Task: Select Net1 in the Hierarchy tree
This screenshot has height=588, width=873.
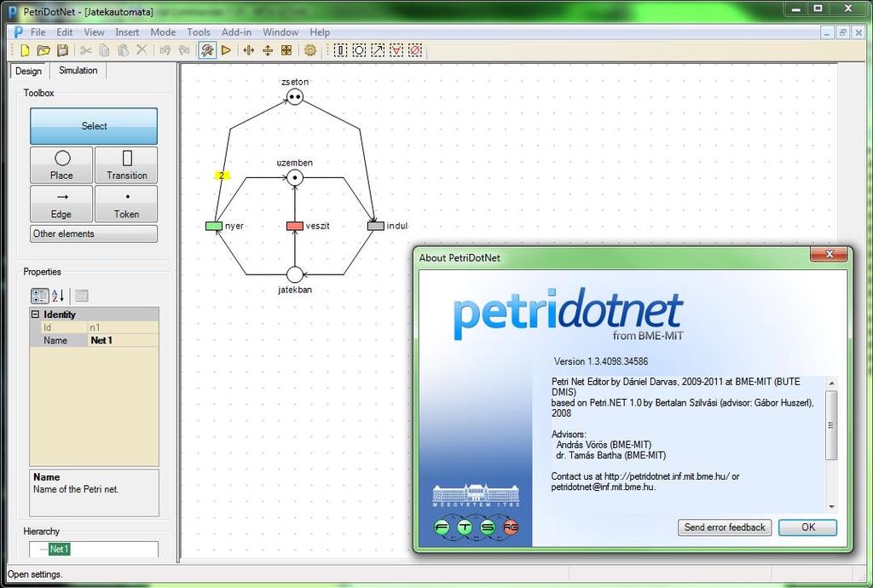Action: click(59, 549)
